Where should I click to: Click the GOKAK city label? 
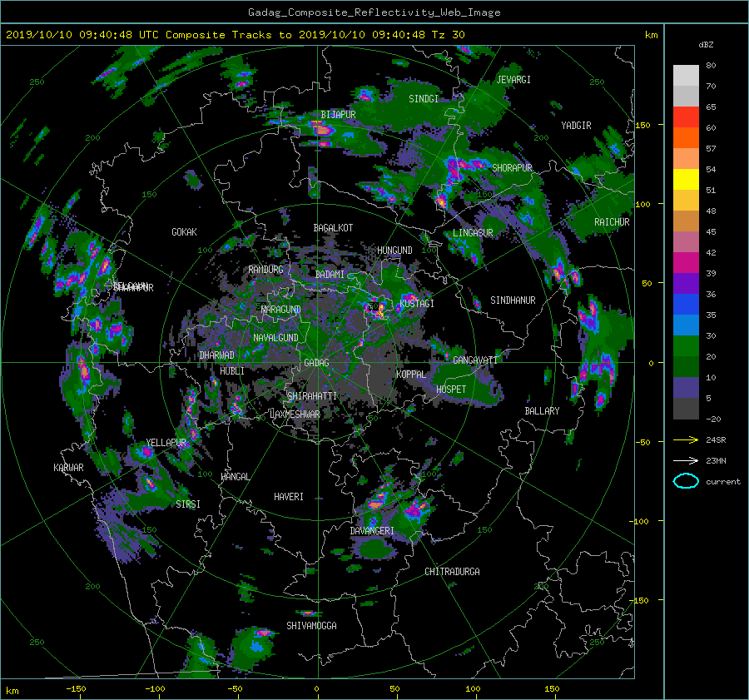[184, 232]
